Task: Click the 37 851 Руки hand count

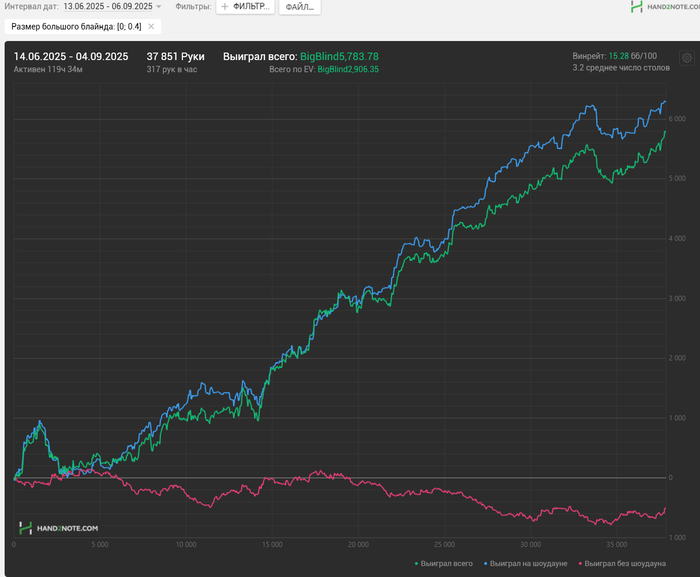Action: point(175,56)
